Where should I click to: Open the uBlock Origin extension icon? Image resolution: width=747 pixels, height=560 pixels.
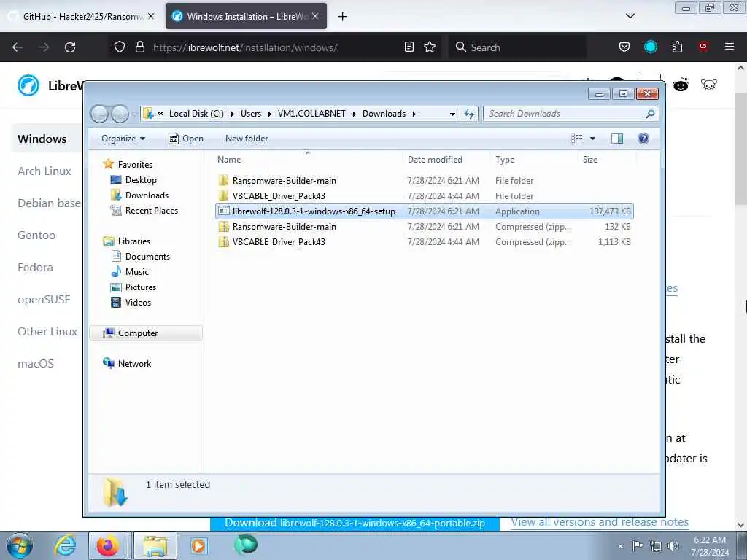tap(703, 47)
